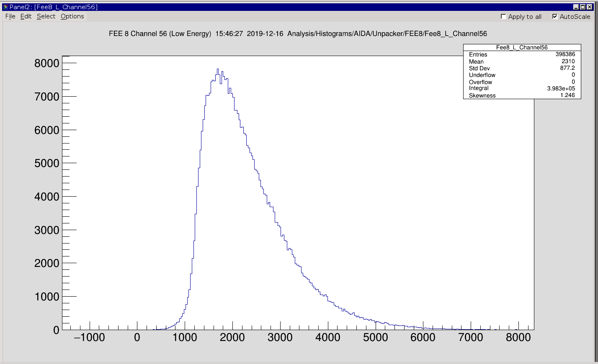Click the x-axis label 6000
Image resolution: width=598 pixels, height=364 pixels.
pyautogui.click(x=423, y=337)
